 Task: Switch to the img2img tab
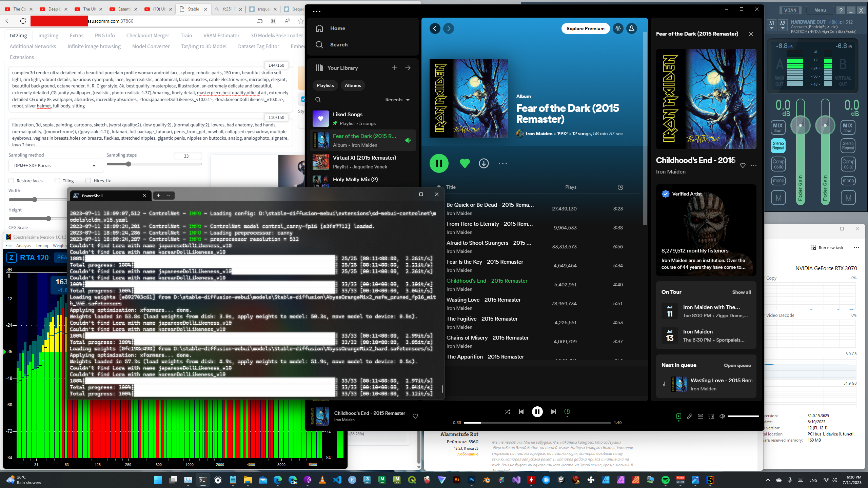(48, 35)
